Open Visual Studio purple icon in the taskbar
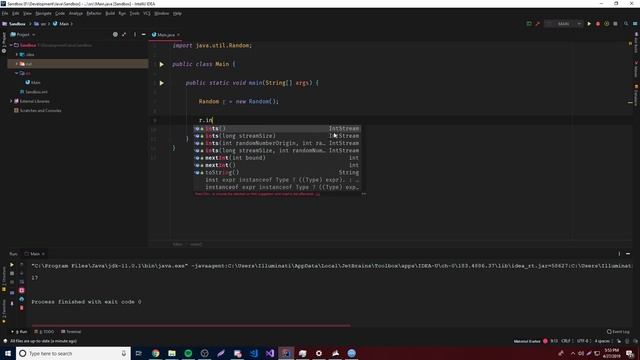This screenshot has width=640, height=360. click(x=270, y=353)
